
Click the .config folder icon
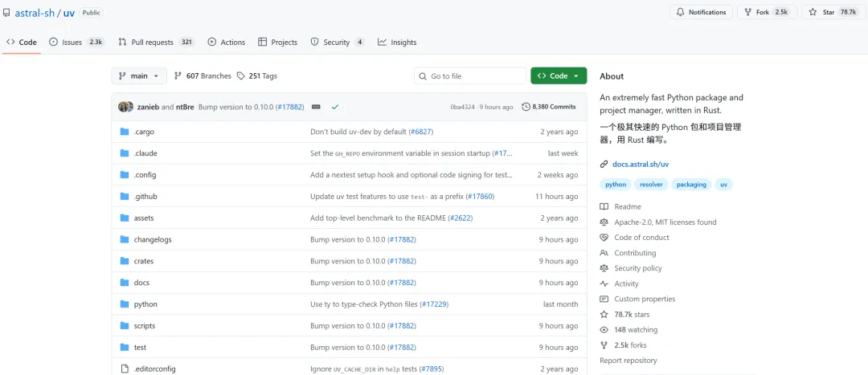(x=125, y=175)
